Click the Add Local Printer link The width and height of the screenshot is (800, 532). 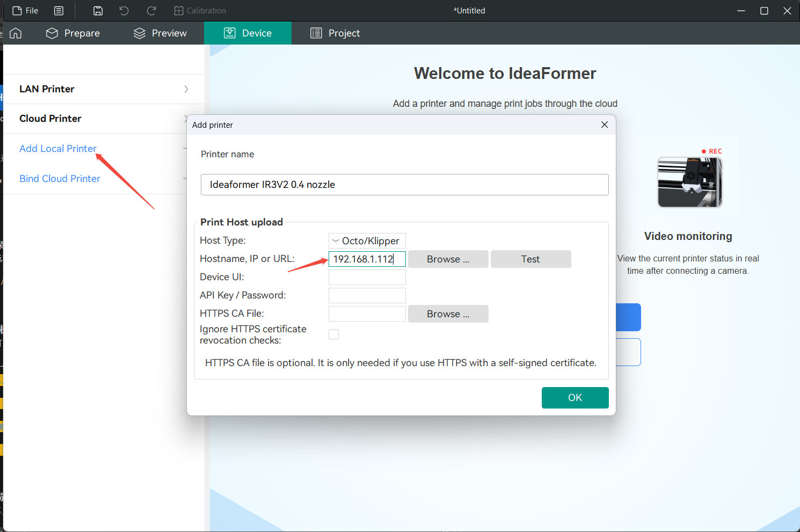58,149
